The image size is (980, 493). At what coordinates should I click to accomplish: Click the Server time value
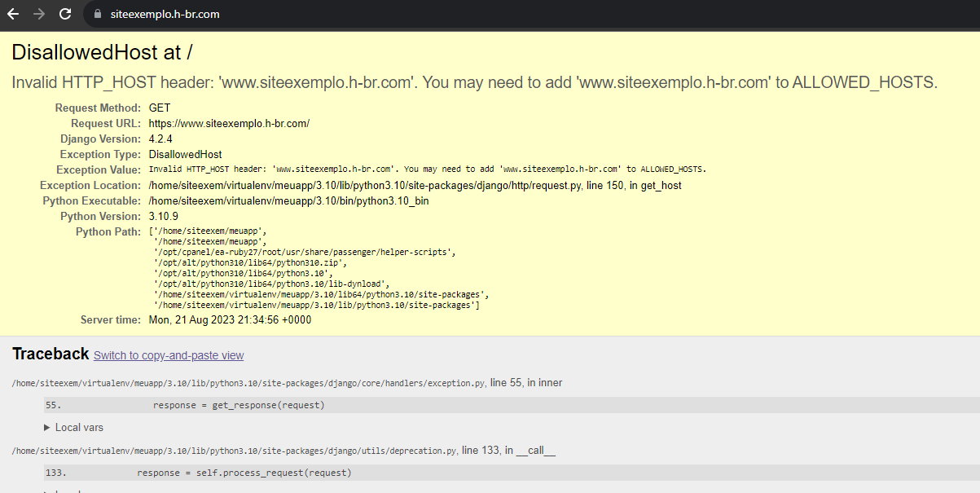click(x=230, y=319)
